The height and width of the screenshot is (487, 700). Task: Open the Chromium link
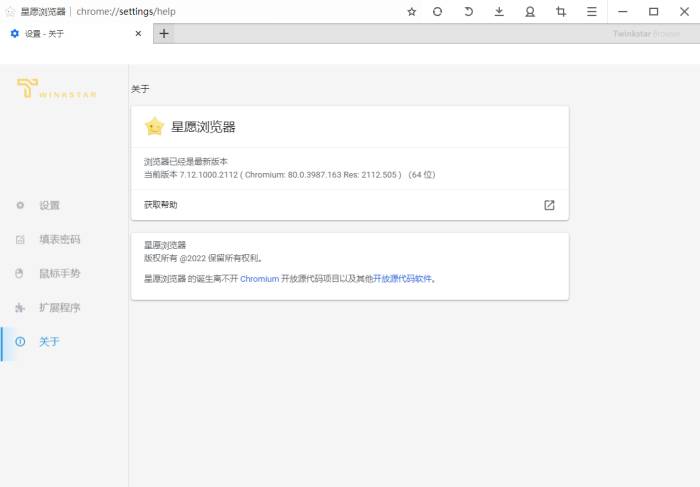click(259, 279)
